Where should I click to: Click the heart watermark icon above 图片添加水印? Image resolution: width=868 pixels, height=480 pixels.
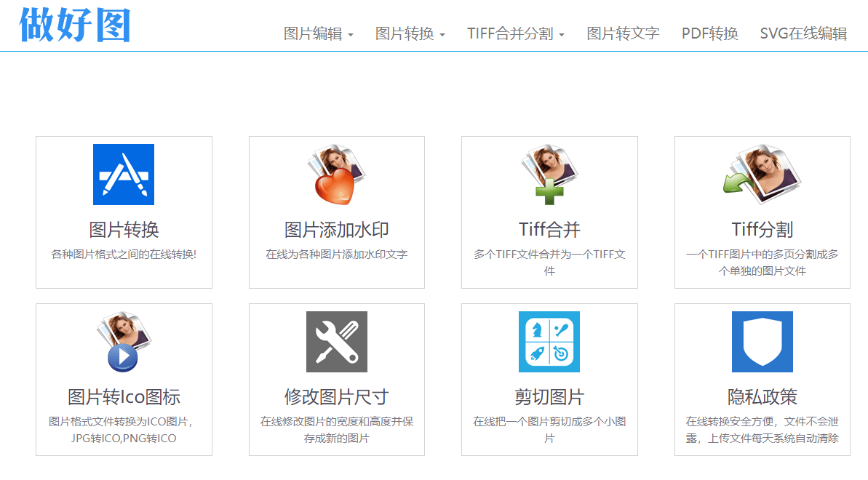(x=336, y=175)
